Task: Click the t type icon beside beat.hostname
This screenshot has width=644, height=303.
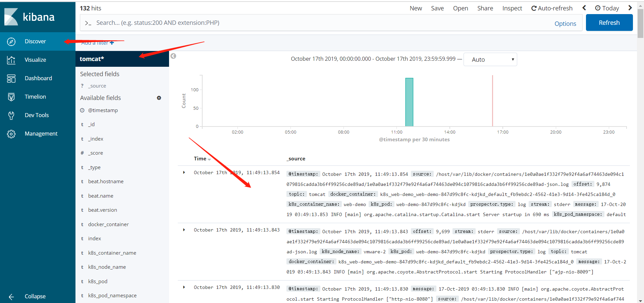Action: [x=82, y=182]
